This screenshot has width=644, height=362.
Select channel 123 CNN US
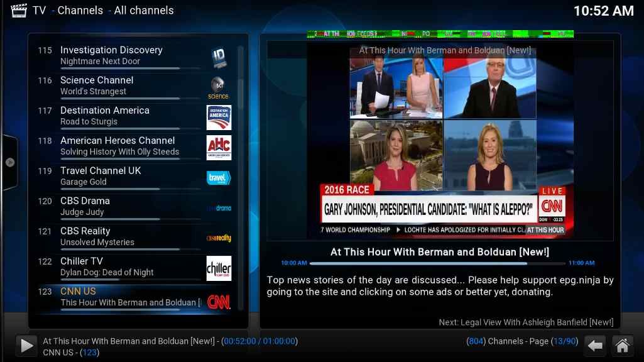[136, 299]
